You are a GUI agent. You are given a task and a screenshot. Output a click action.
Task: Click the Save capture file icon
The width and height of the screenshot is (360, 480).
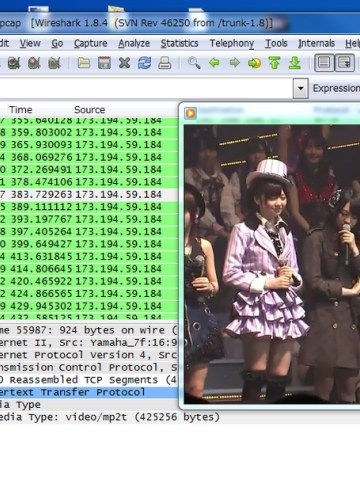104,63
